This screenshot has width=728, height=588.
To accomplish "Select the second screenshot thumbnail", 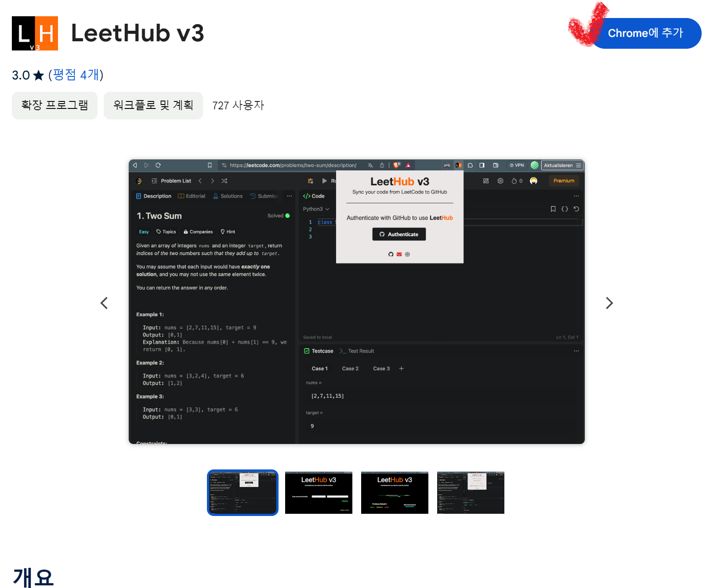I will pyautogui.click(x=319, y=493).
